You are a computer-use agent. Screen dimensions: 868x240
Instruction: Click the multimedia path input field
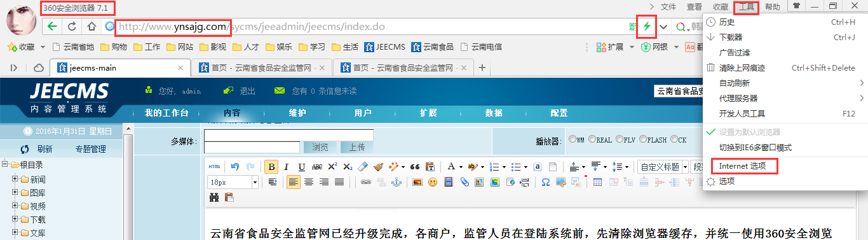point(288,135)
